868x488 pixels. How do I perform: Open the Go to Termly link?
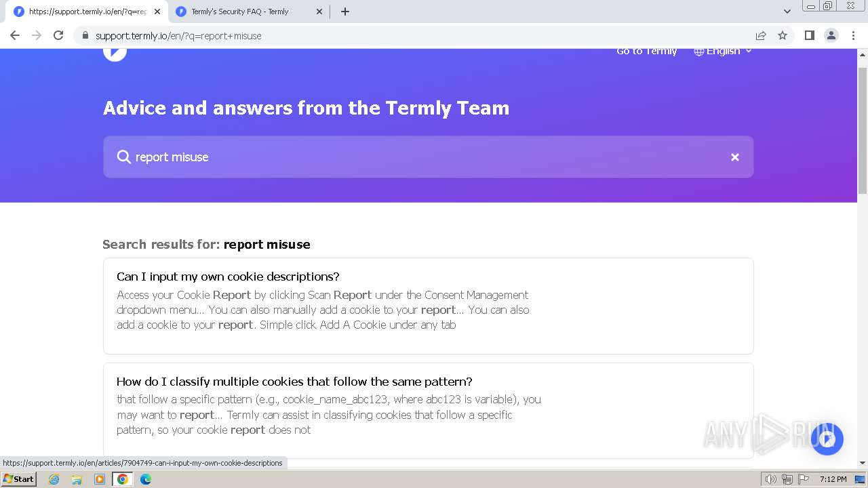pyautogui.click(x=646, y=52)
